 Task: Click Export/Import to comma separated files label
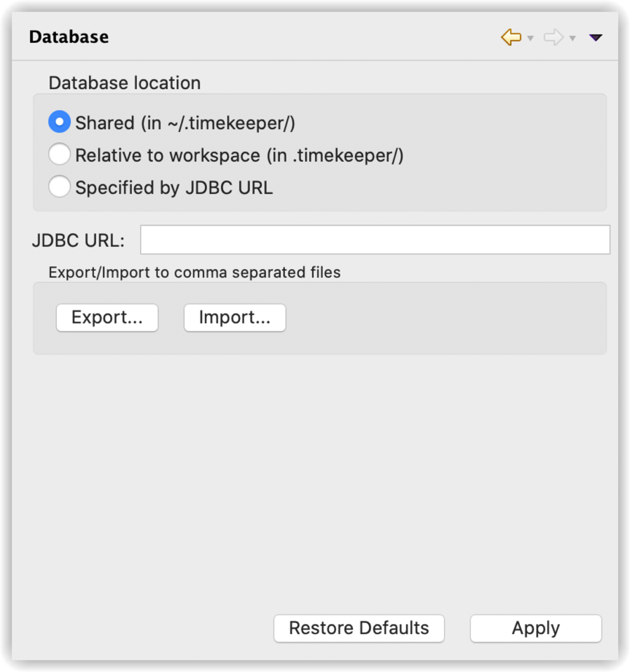pos(195,273)
